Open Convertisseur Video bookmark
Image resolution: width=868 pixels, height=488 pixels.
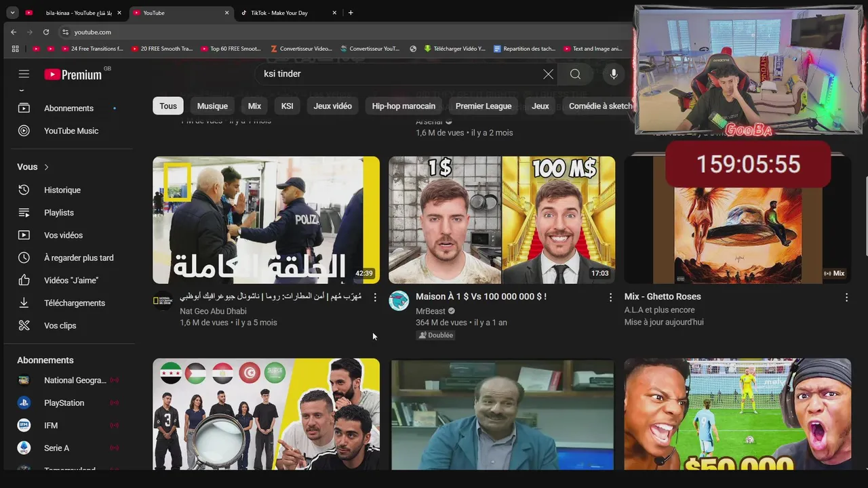(x=301, y=49)
